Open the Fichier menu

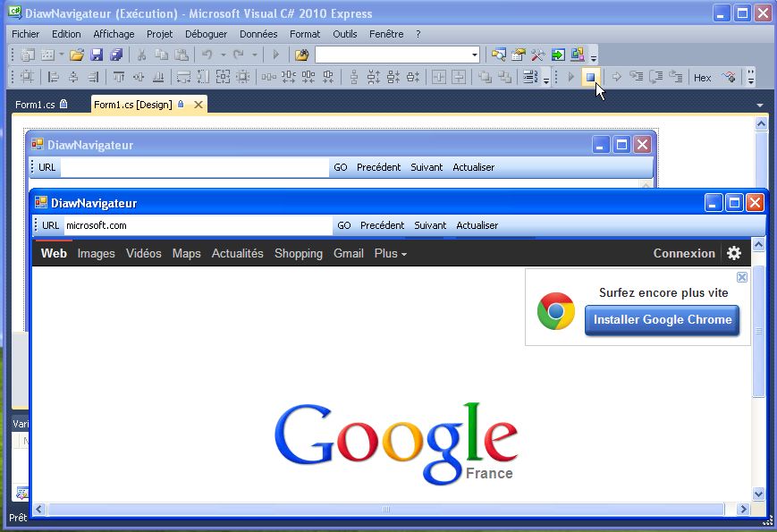(25, 34)
